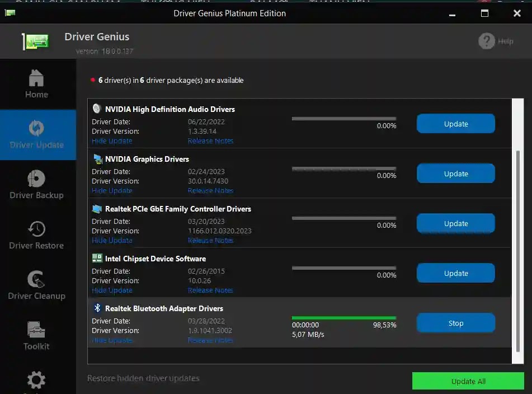532x394 pixels.
Task: Click NVIDIA Graphics Drivers display icon
Action: (98, 158)
